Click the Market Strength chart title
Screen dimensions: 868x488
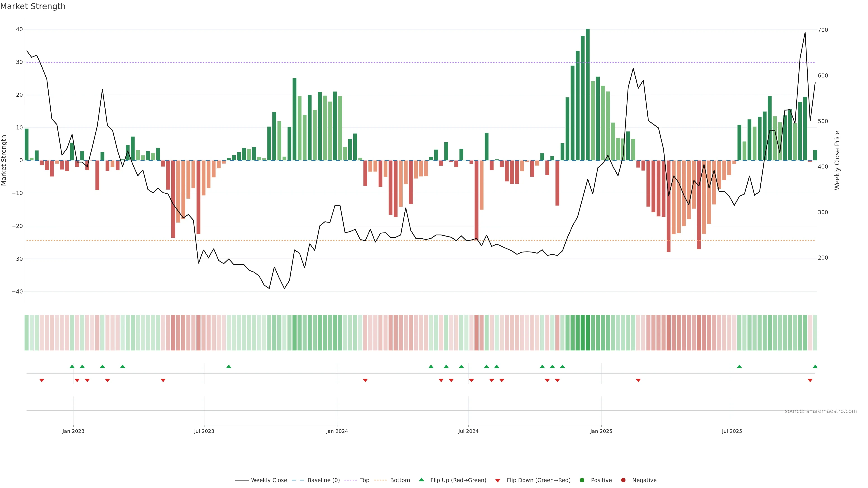click(x=33, y=6)
